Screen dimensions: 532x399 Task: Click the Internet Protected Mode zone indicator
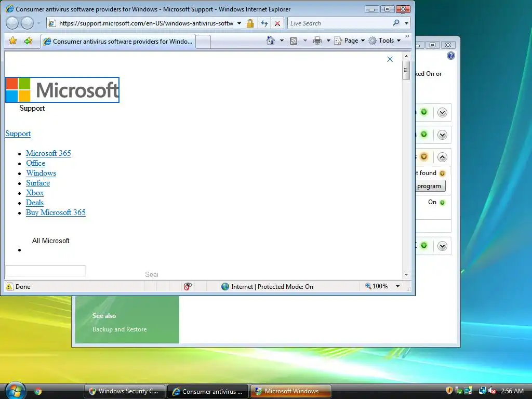pyautogui.click(x=267, y=287)
